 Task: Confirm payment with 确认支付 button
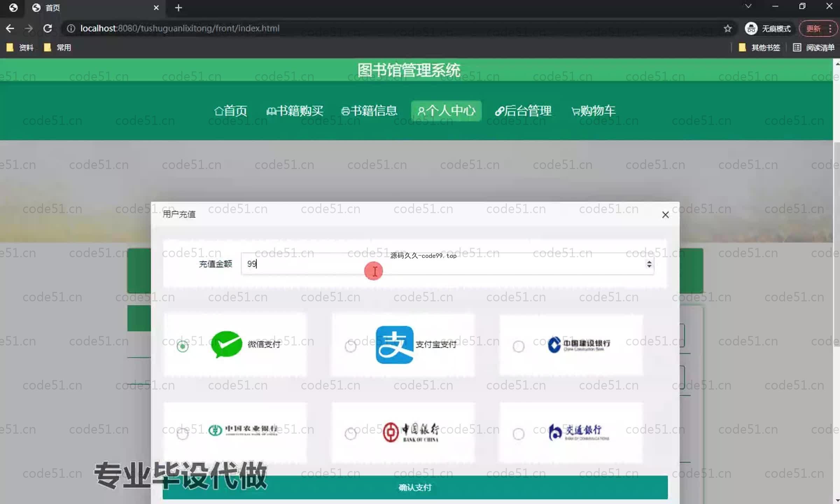coord(415,487)
